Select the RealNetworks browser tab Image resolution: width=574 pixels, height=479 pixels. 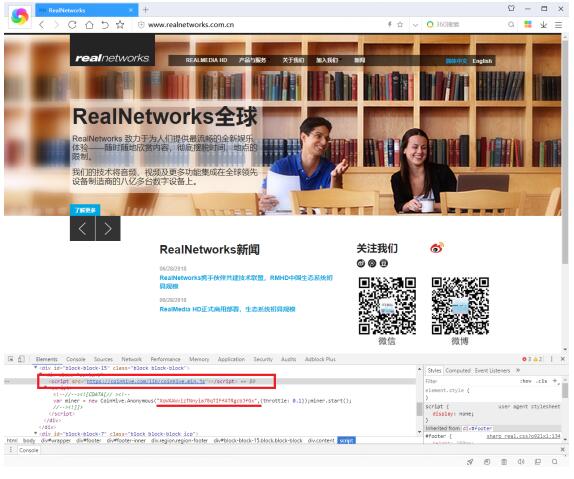pos(87,10)
